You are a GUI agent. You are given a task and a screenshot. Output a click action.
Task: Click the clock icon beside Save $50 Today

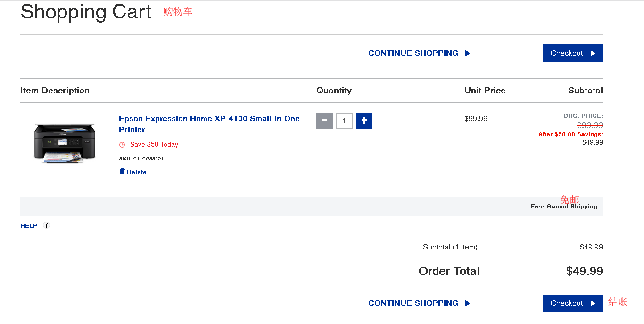pos(122,145)
